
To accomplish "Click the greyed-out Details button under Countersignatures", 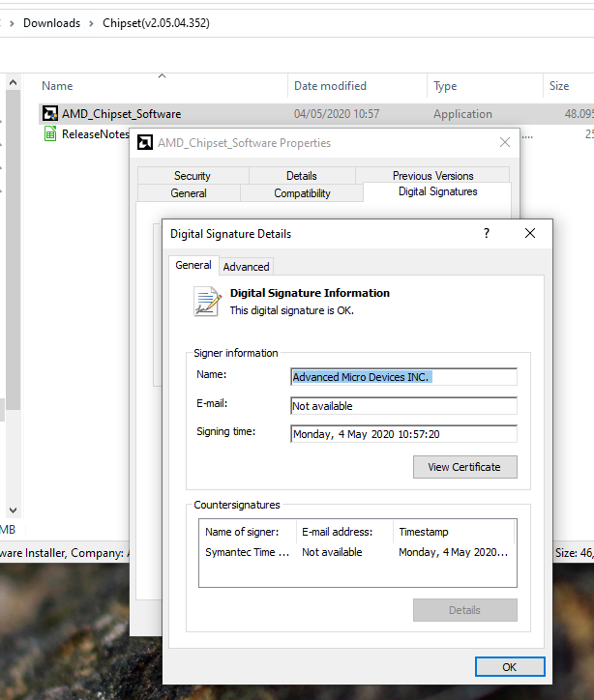I will pyautogui.click(x=465, y=610).
